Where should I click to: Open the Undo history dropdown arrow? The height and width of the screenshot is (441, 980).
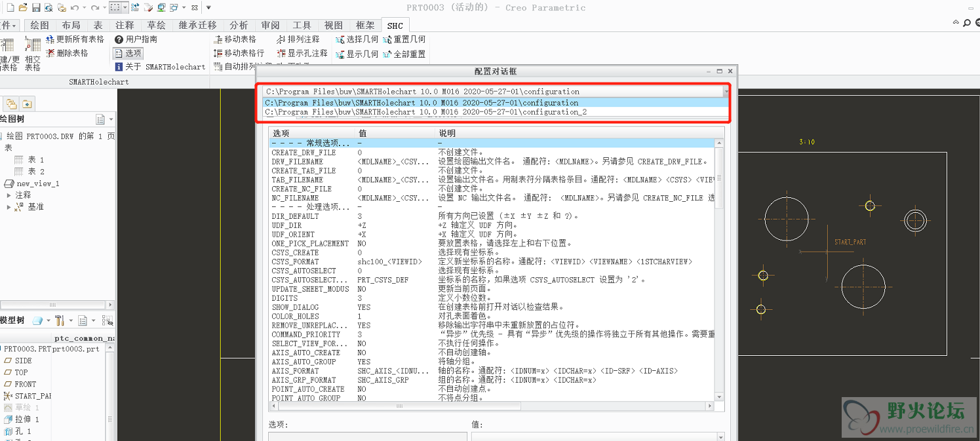coord(83,7)
